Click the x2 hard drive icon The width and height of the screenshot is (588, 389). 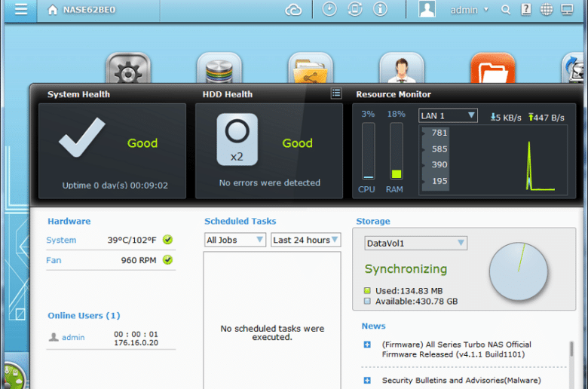237,139
